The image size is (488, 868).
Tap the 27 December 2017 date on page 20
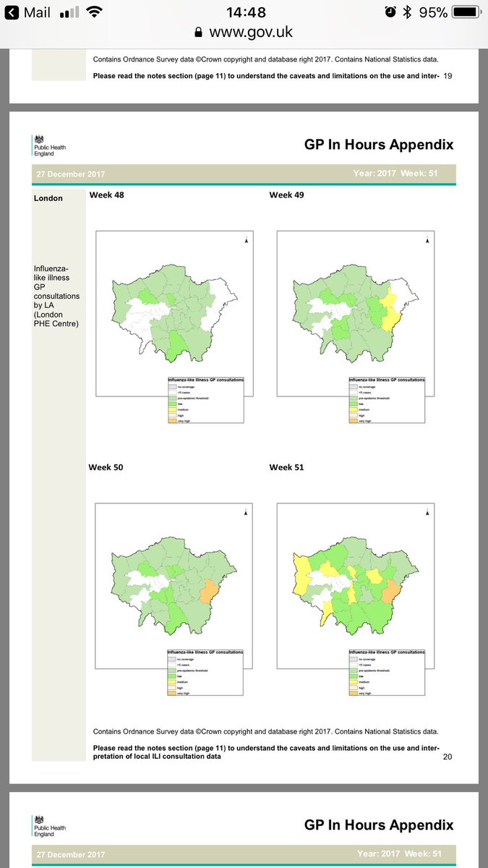[x=72, y=174]
